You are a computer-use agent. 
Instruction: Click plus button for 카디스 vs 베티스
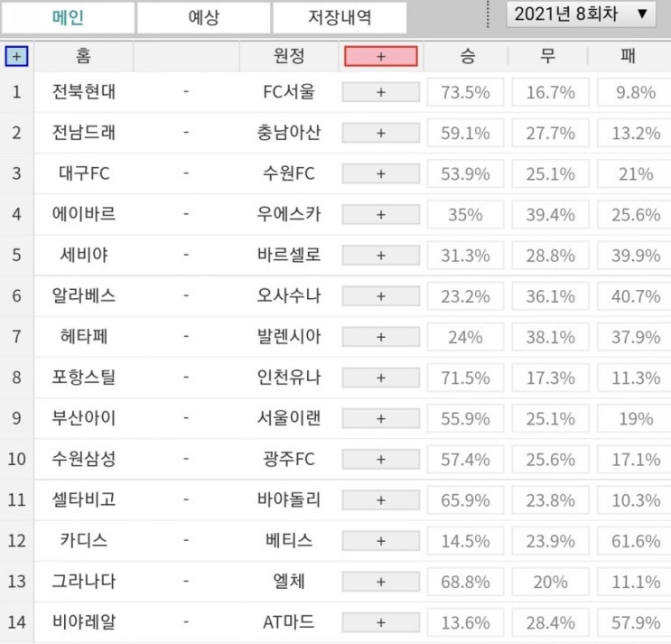(x=381, y=541)
